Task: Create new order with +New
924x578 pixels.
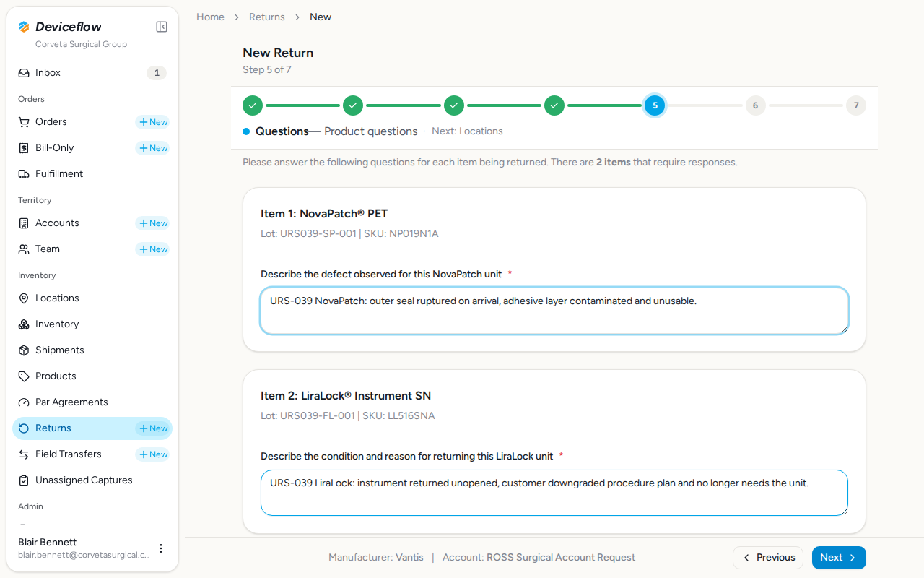Action: [153, 122]
